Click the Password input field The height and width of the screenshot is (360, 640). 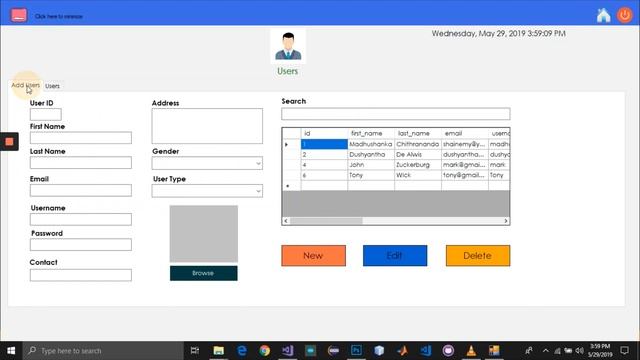click(80, 244)
